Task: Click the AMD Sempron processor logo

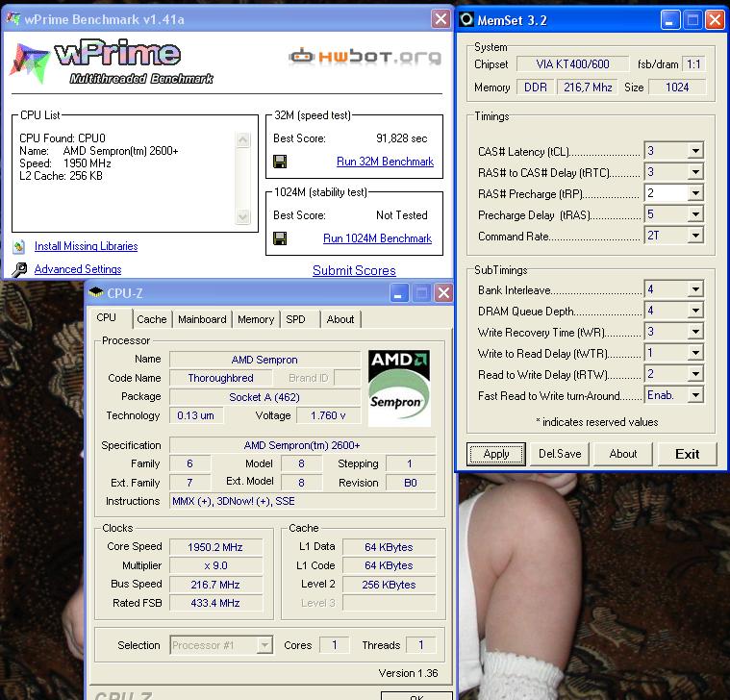Action: pos(399,388)
